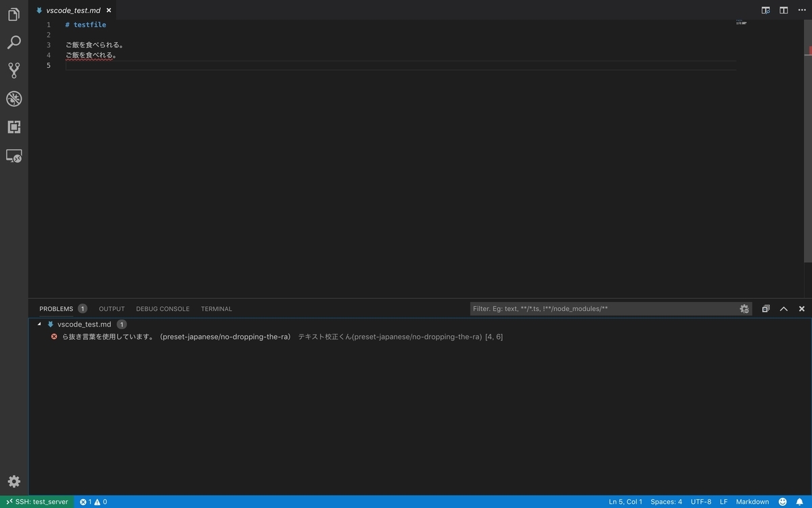
Task: Open the Source Control view
Action: click(x=14, y=70)
